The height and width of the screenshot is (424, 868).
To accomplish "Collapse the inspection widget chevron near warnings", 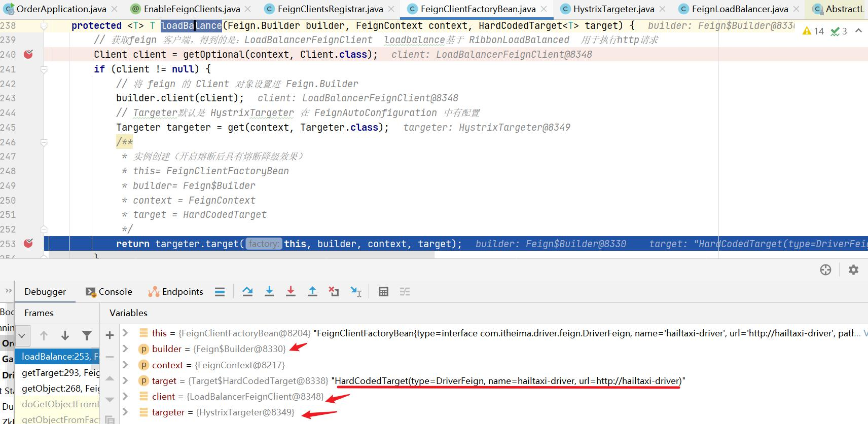I will click(x=858, y=31).
